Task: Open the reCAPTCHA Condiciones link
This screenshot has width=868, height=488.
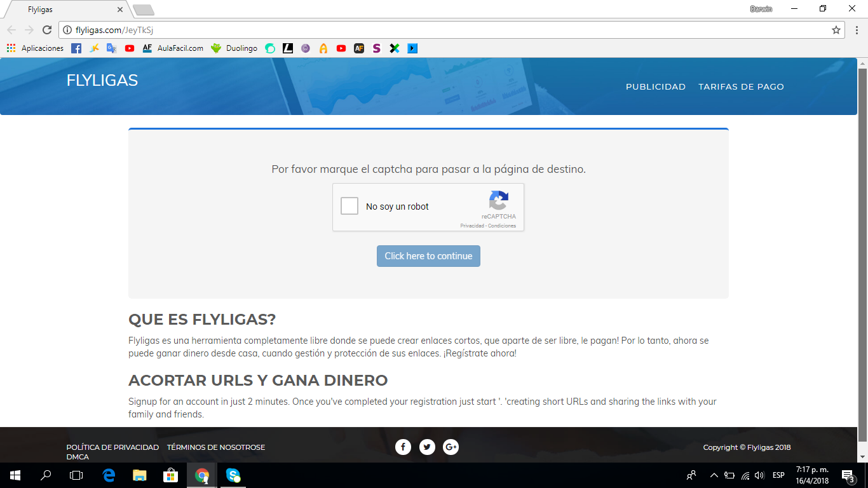Action: 502,226
